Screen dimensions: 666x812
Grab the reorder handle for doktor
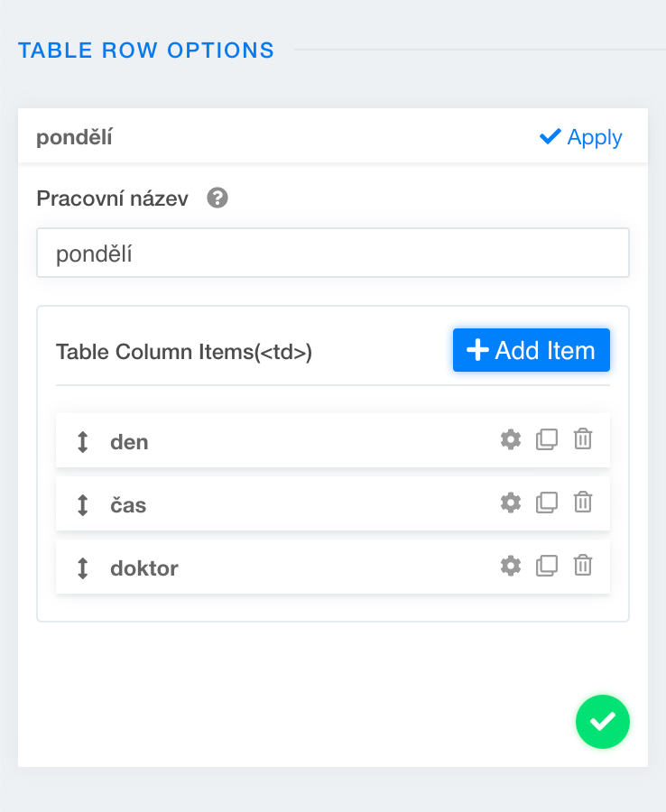[83, 568]
